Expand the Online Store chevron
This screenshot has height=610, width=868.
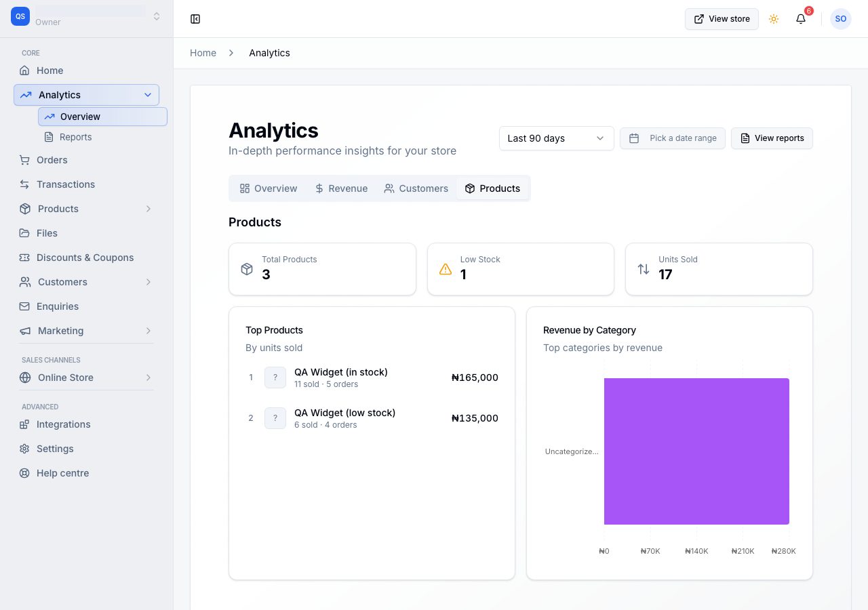(149, 378)
